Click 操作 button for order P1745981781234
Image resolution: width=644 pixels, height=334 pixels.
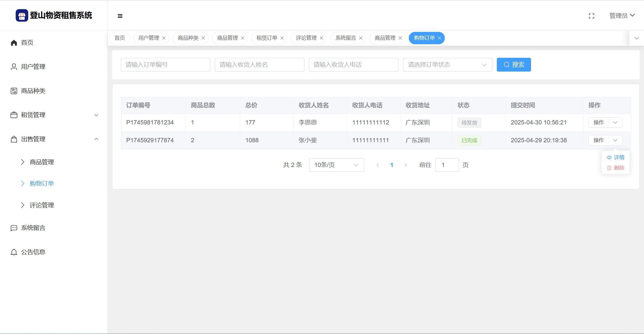point(599,122)
